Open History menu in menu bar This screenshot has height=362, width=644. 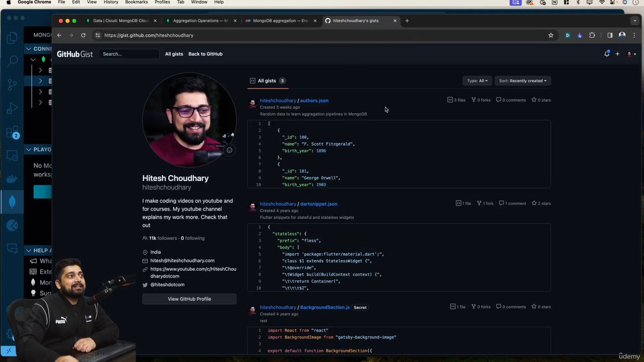pyautogui.click(x=111, y=3)
